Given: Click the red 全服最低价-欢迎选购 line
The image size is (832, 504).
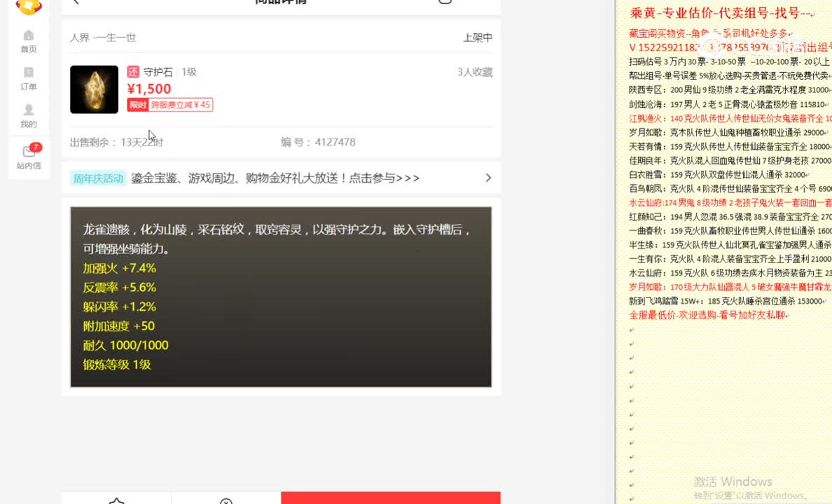Looking at the screenshot, I should 709,315.
